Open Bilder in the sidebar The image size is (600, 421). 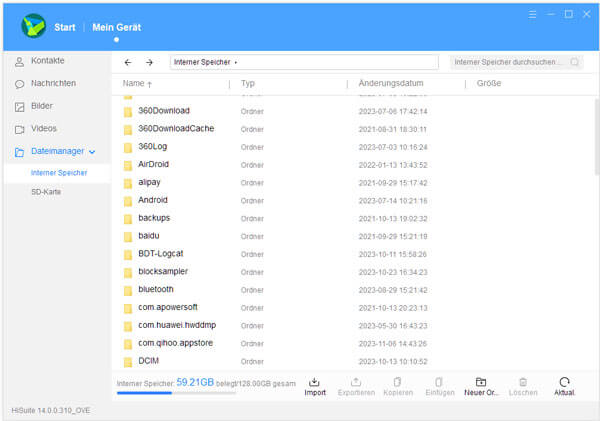pos(41,106)
